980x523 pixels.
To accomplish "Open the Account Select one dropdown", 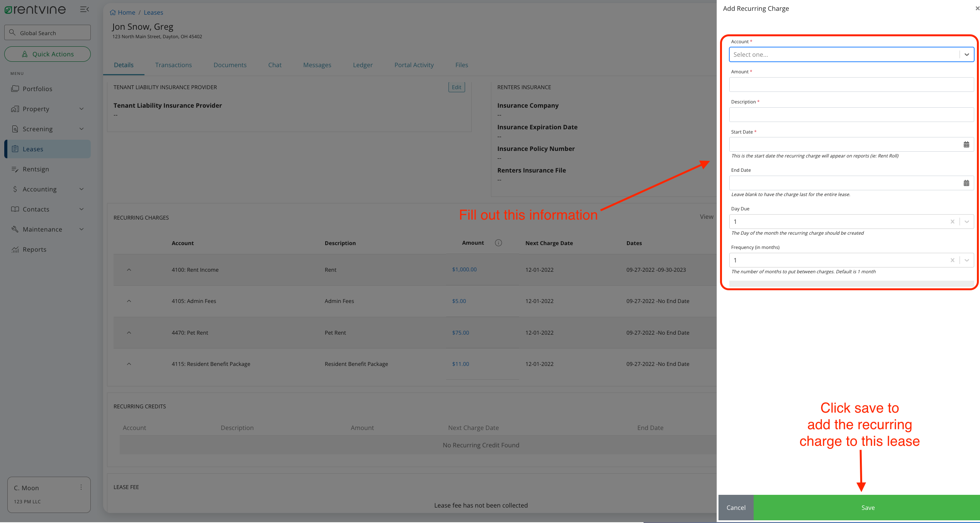I will [x=967, y=54].
